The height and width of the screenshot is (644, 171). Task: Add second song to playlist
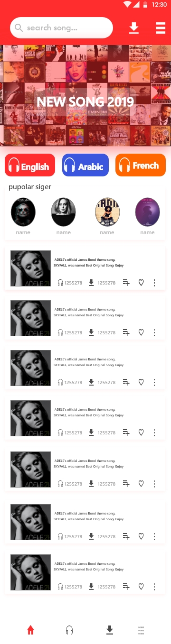coord(126,332)
